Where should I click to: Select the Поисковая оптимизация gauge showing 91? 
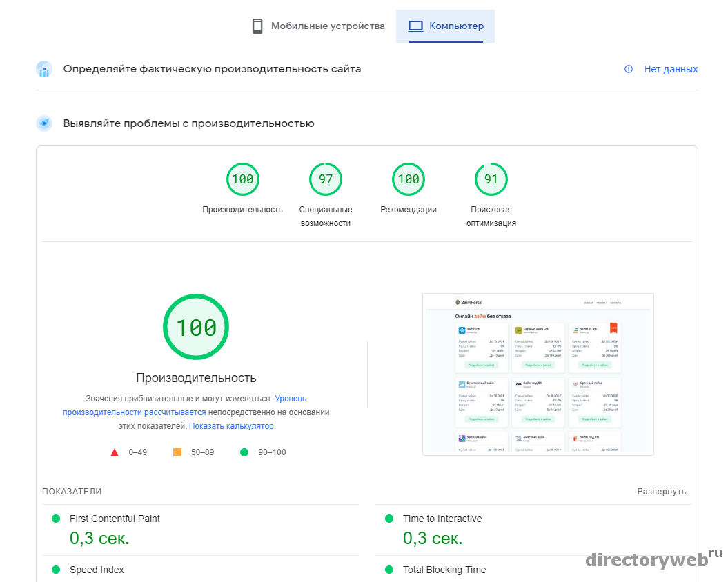pyautogui.click(x=491, y=179)
